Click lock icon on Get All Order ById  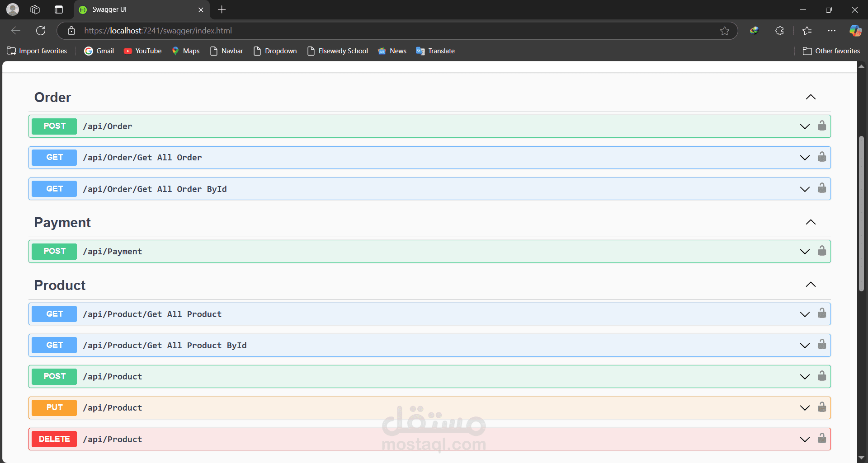click(822, 188)
